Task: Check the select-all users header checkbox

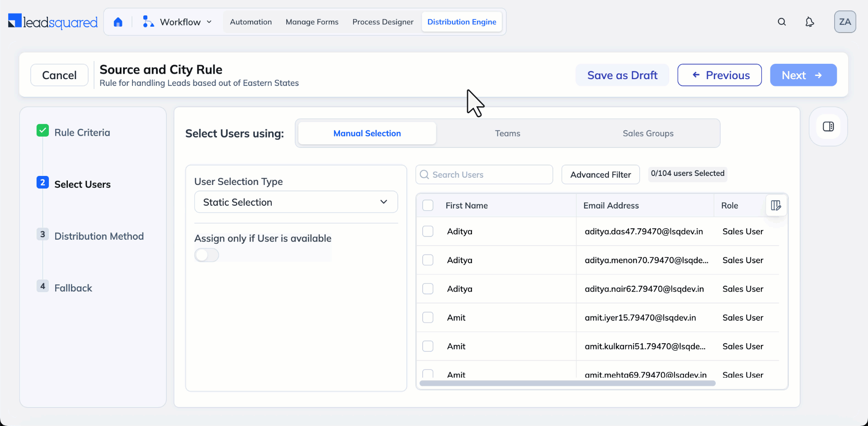Action: click(x=428, y=205)
